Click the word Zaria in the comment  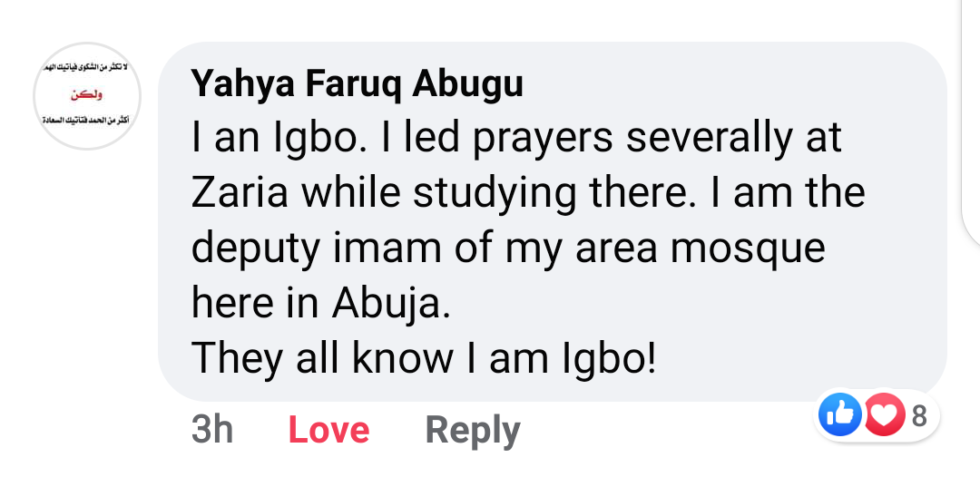240,194
